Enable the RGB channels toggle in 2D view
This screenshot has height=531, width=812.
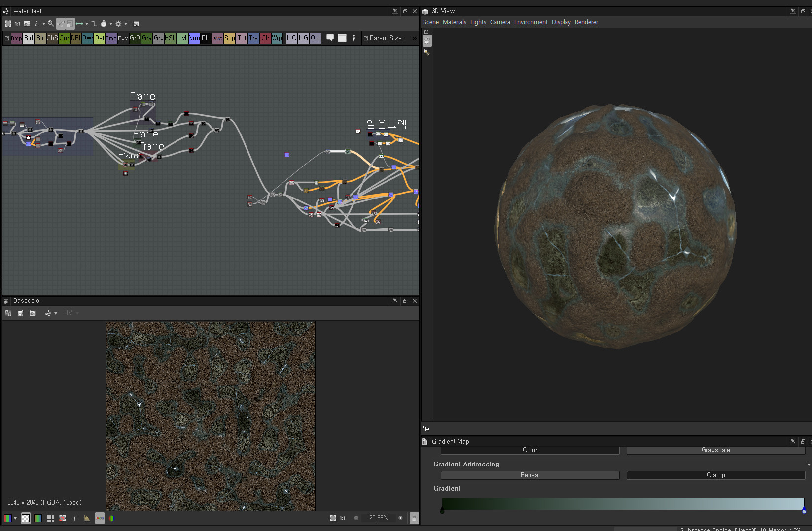[100, 518]
